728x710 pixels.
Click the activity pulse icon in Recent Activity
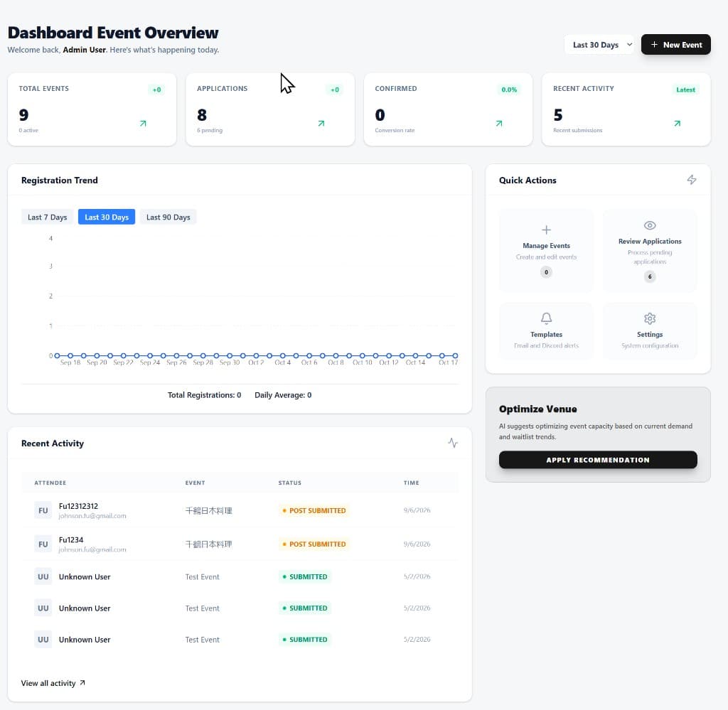pyautogui.click(x=453, y=443)
